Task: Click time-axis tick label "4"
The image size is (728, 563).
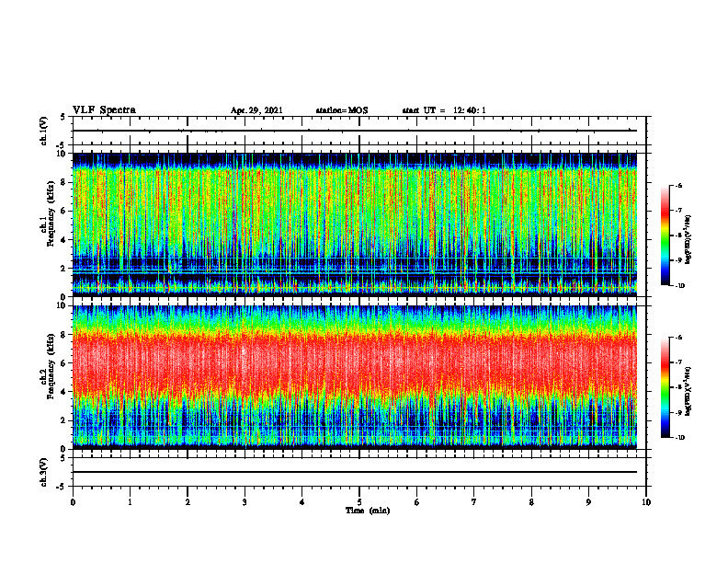Action: click(x=302, y=502)
